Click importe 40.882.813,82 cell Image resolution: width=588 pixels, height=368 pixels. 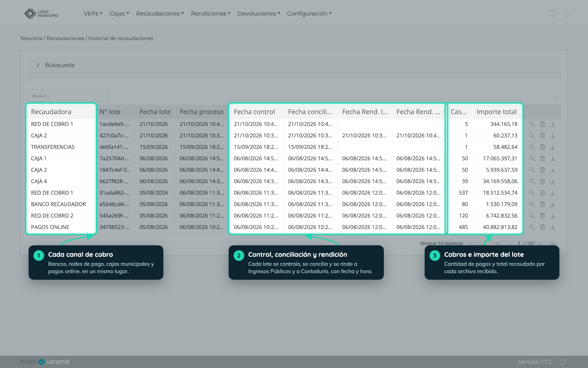[x=497, y=227]
